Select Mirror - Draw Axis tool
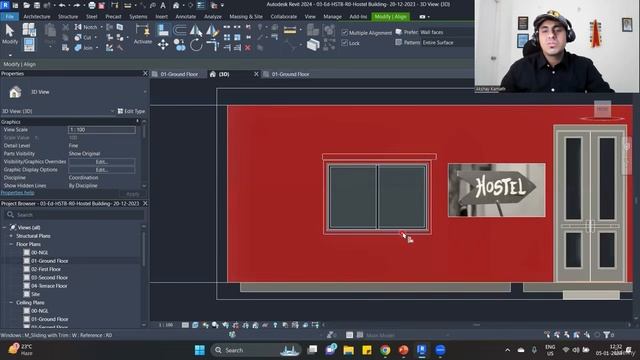Viewport: 640px width, 360px height. click(x=212, y=30)
